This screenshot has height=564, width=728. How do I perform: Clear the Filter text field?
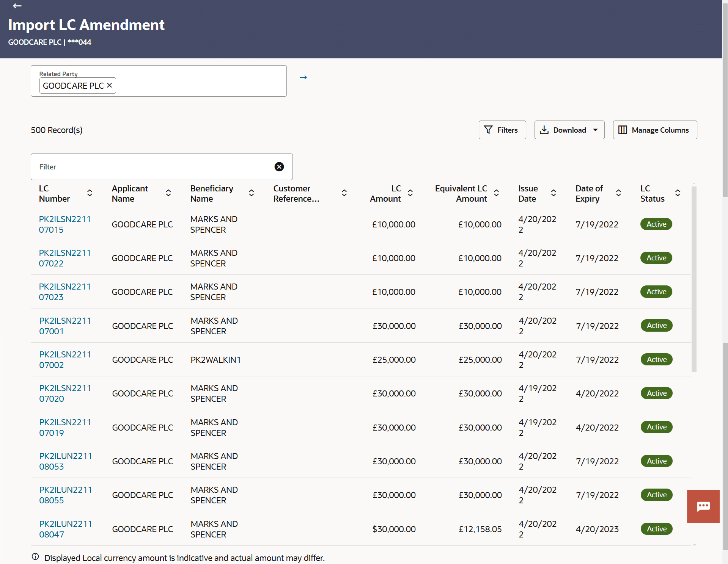279,167
